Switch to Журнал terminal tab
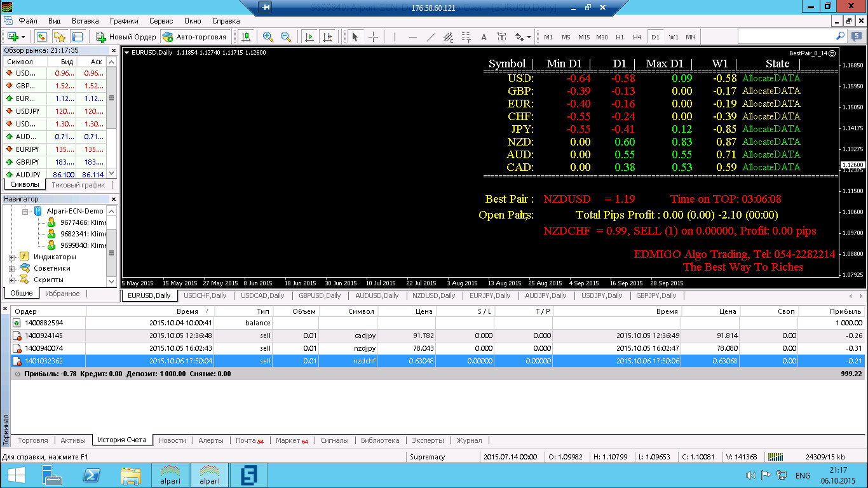The width and height of the screenshot is (868, 488). click(469, 440)
